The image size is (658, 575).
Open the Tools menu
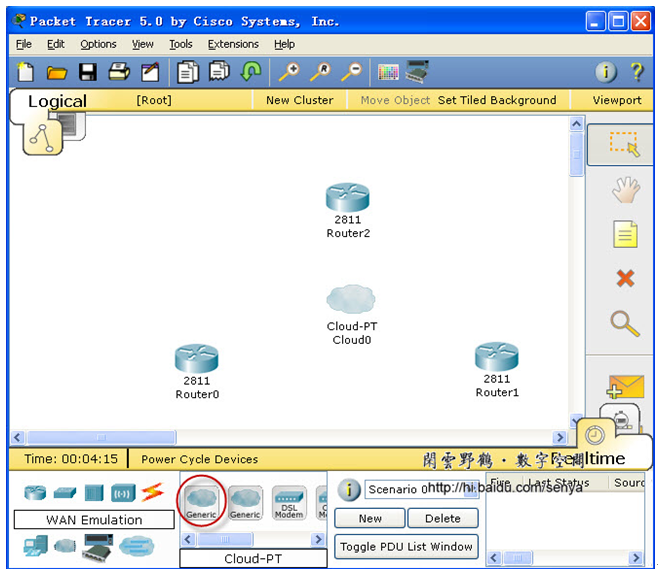pyautogui.click(x=180, y=44)
